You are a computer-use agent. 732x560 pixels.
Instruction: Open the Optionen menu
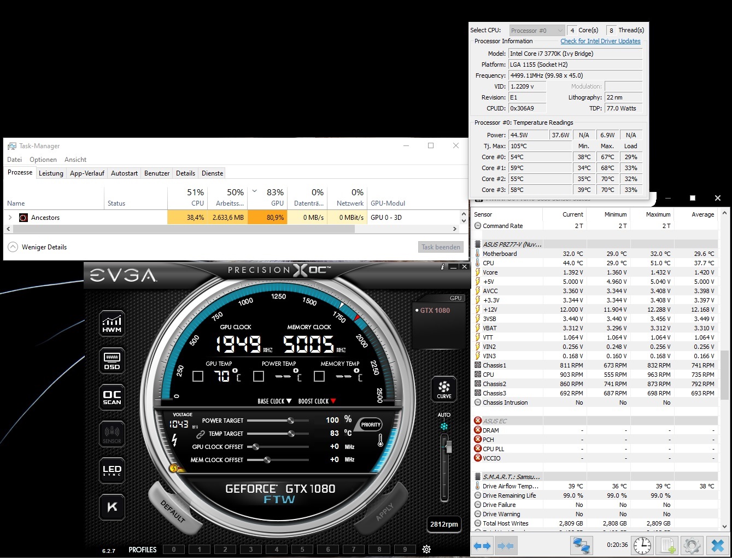coord(43,160)
